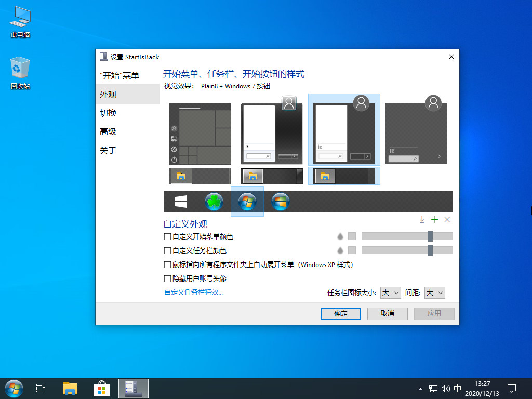Viewport: 532px width, 399px height.
Task: Click the blue download arrow icon
Action: [422, 220]
